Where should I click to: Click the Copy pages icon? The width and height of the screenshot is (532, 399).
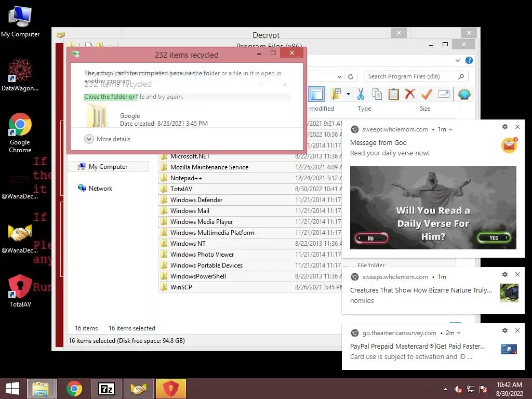point(377,94)
